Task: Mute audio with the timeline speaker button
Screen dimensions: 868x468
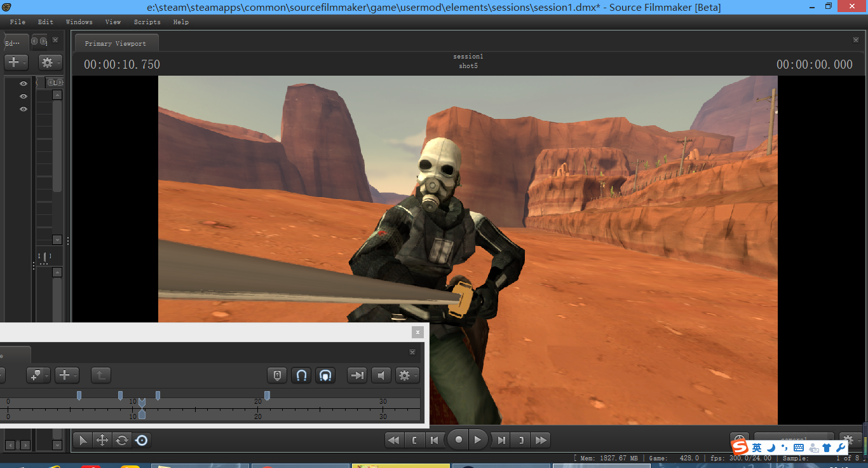Action: 381,375
